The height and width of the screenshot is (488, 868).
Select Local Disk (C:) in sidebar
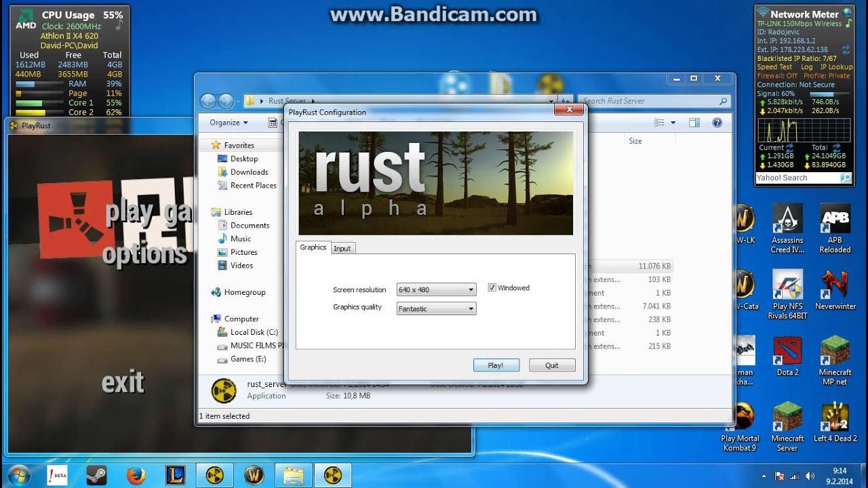tap(254, 332)
